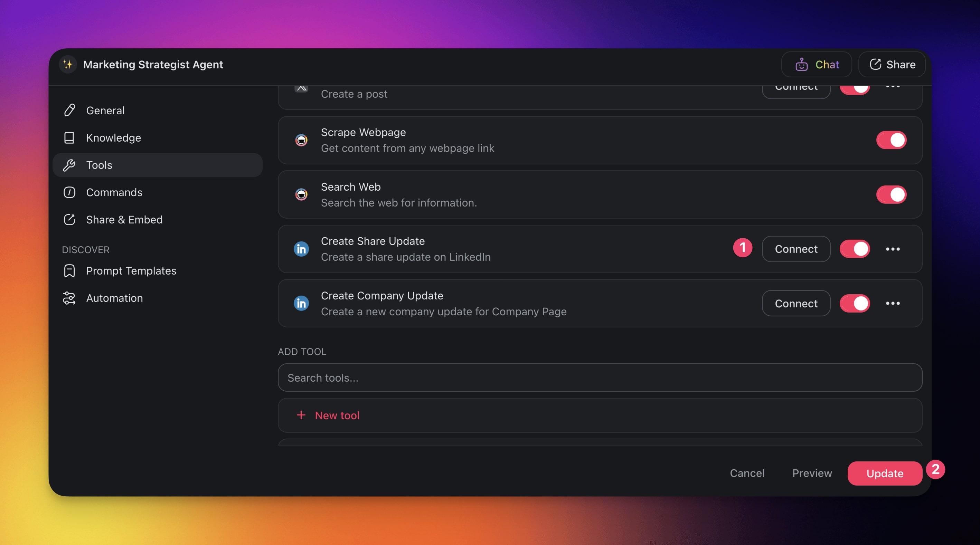Click the sparkle agent icon in header
980x545 pixels.
[x=68, y=64]
